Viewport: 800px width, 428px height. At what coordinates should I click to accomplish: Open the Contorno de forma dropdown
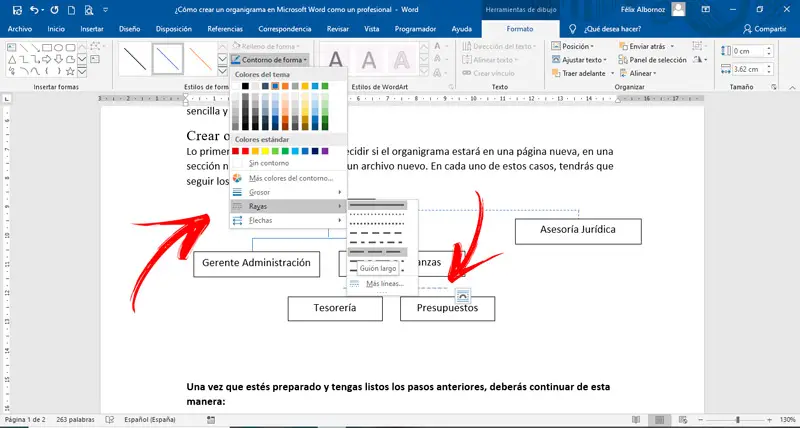[269, 60]
